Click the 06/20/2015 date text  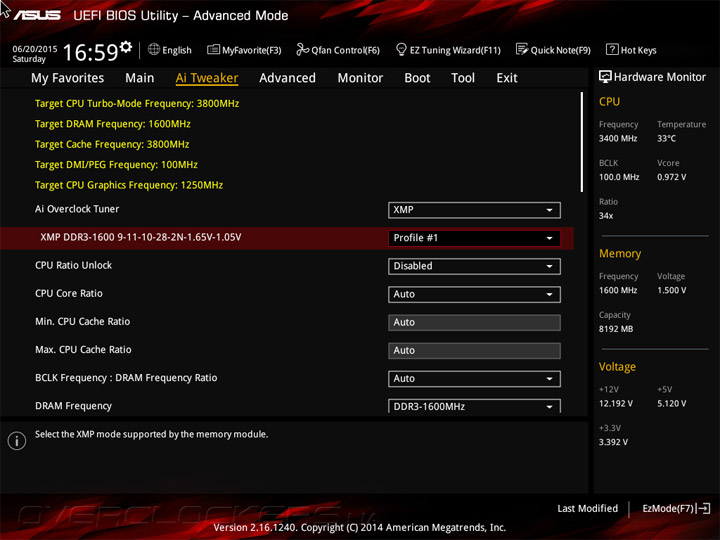pos(35,49)
